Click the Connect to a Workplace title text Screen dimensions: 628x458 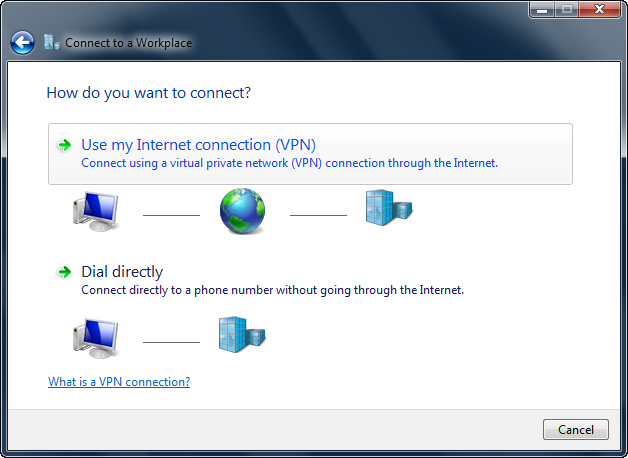(x=128, y=43)
